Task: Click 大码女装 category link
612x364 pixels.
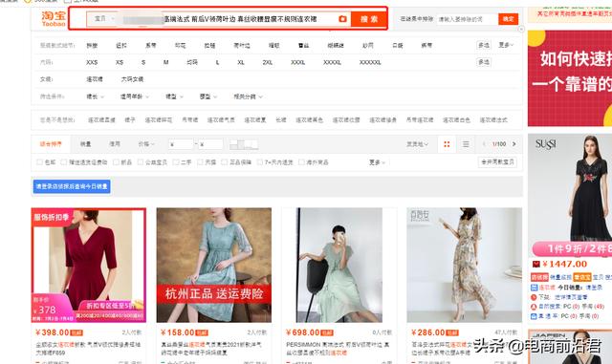Action: 132,79
